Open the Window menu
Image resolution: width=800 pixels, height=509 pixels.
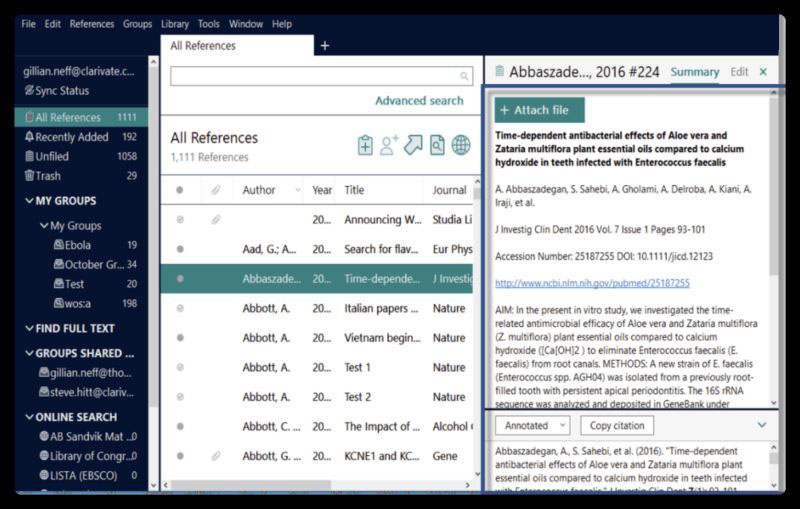point(246,24)
